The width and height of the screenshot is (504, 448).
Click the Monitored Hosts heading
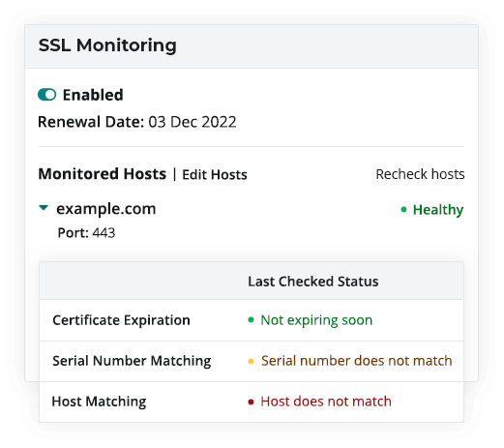click(x=103, y=174)
